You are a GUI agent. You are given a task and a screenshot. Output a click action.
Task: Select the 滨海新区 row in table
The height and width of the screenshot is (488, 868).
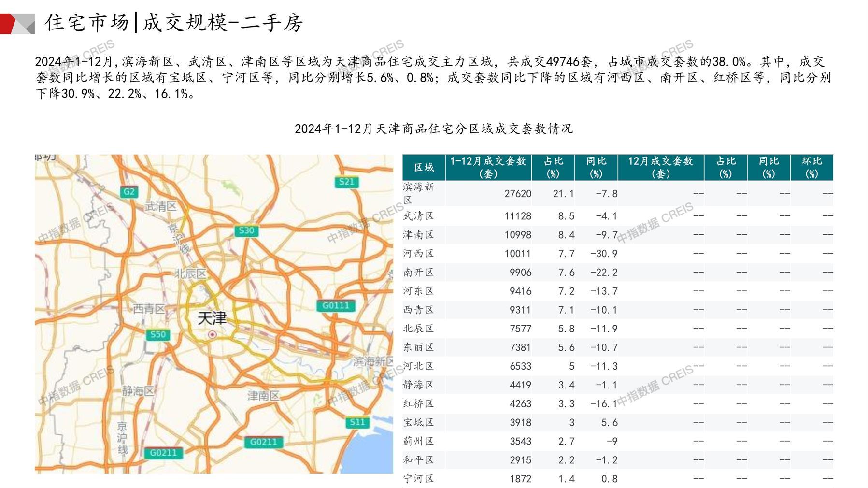click(418, 193)
